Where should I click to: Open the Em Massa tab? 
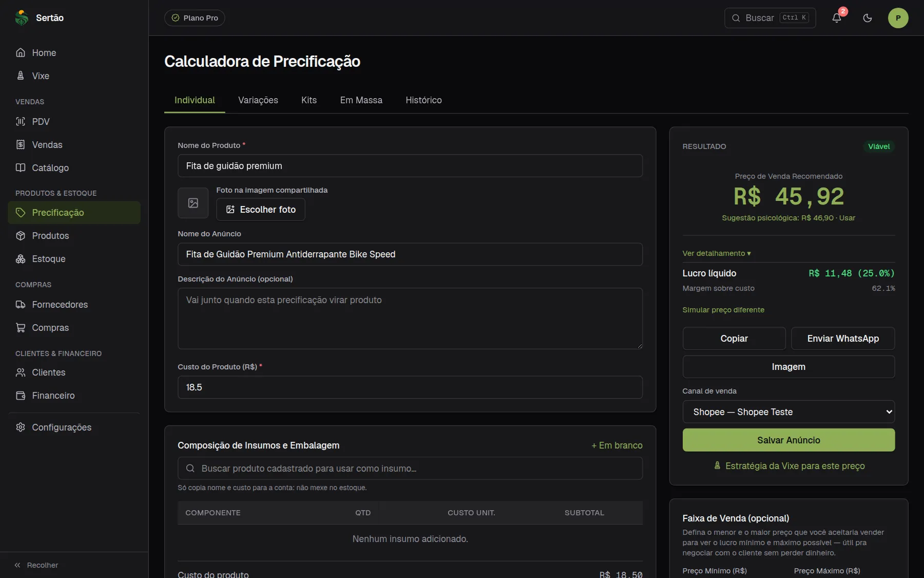click(361, 100)
